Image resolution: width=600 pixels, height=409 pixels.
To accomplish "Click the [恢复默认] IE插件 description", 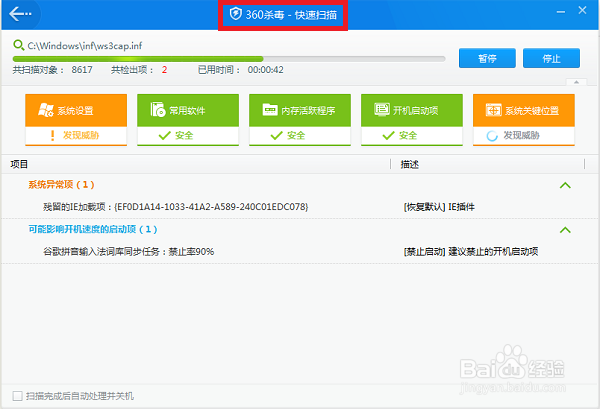I will click(439, 207).
